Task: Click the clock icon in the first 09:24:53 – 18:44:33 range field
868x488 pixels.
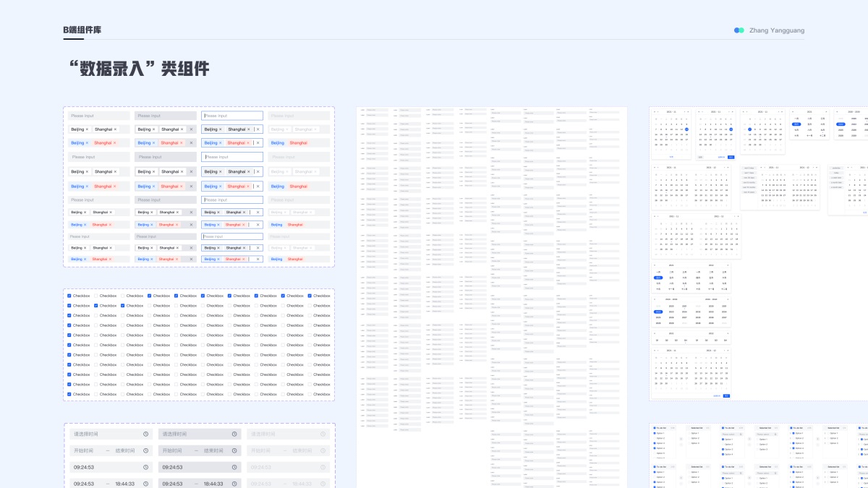Action: (146, 484)
